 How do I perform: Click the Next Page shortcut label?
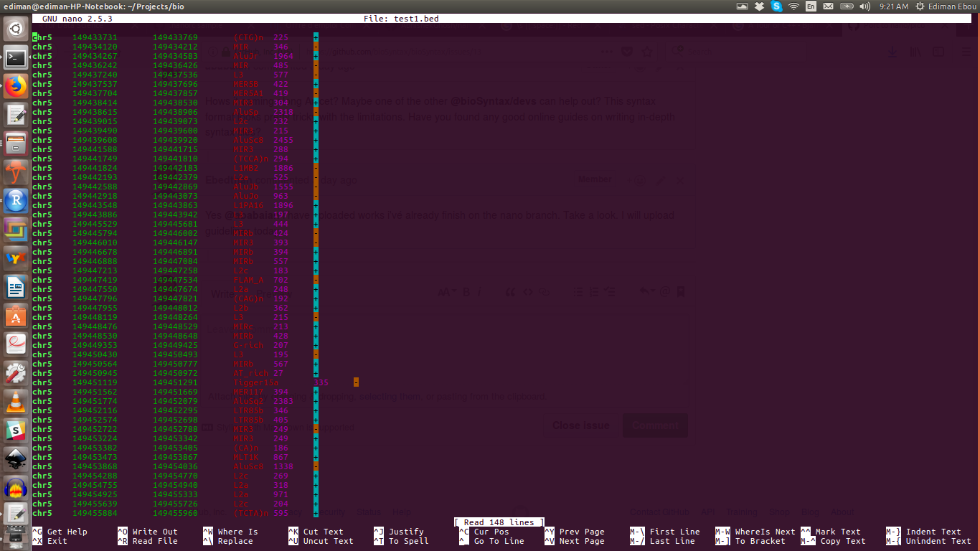tap(582, 541)
